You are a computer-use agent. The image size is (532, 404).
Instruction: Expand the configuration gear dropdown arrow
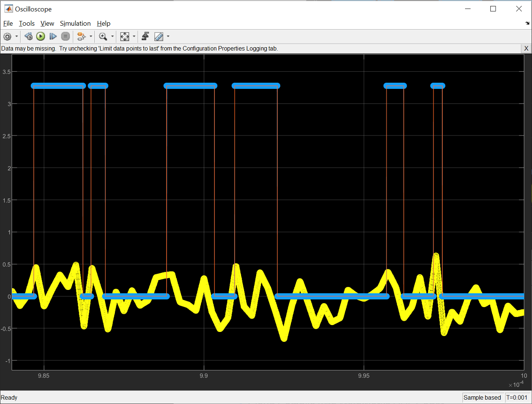coord(17,36)
